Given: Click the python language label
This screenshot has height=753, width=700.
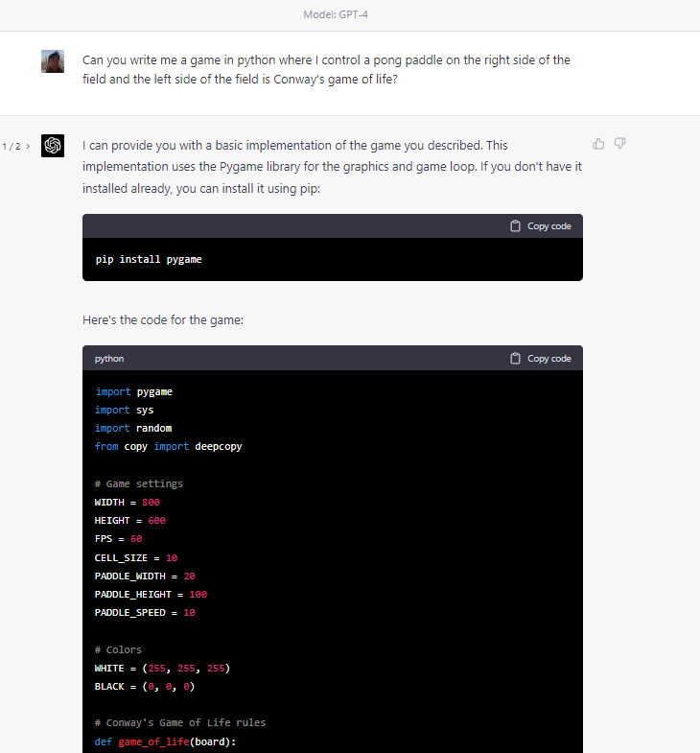Looking at the screenshot, I should (109, 359).
